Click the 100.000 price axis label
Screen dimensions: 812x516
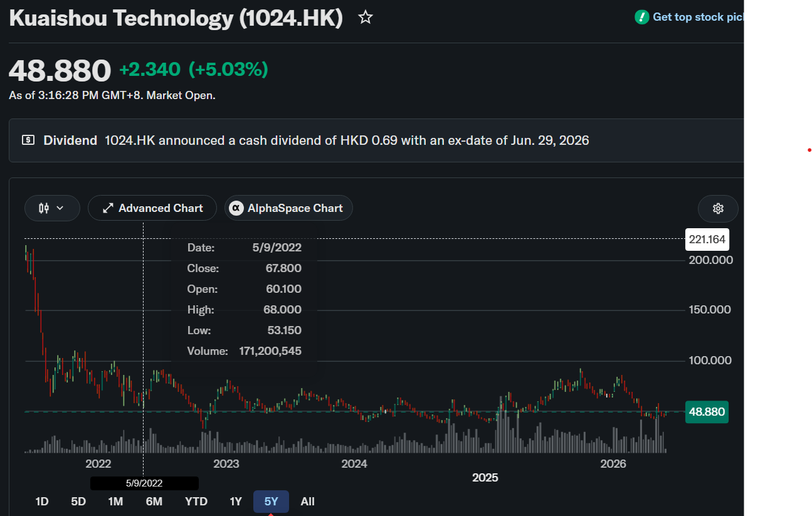711,361
